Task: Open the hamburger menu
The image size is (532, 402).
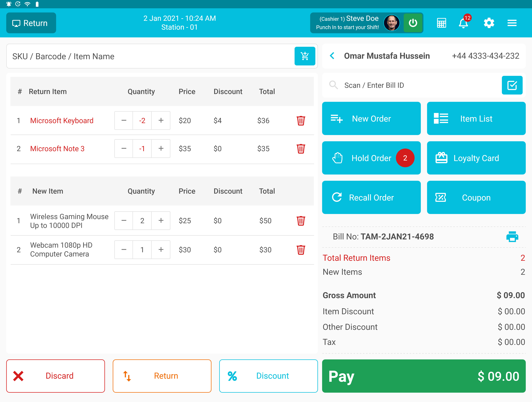Action: (x=512, y=23)
